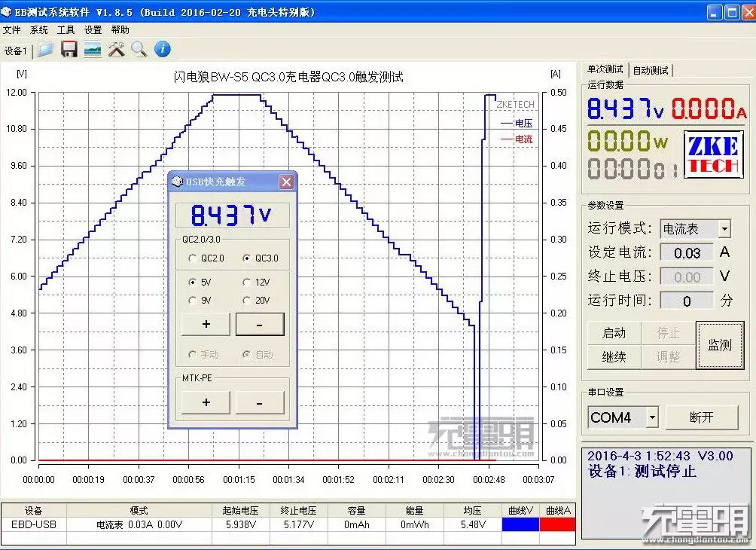Expand the COM4 serial port dropdown arrow
The height and width of the screenshot is (550, 756).
pyautogui.click(x=652, y=417)
